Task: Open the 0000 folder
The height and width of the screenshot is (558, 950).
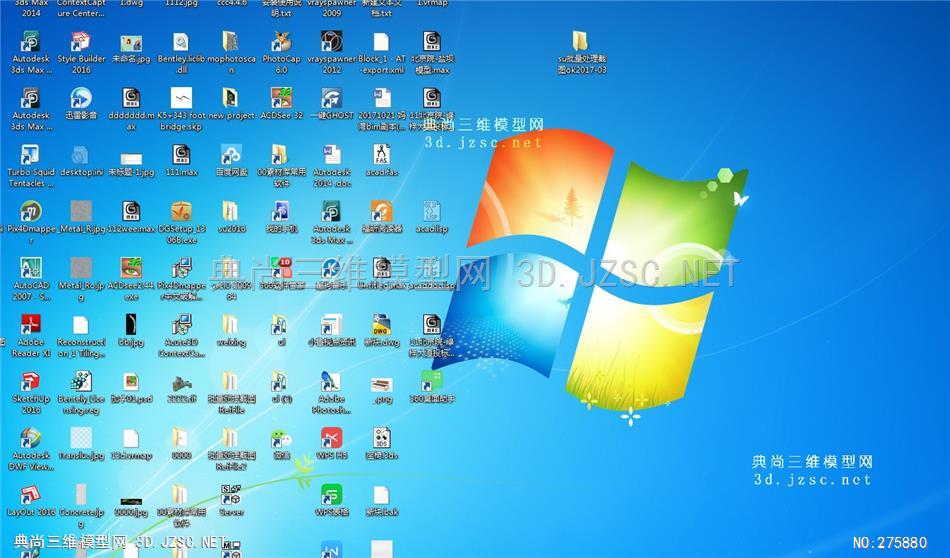Action: [x=181, y=438]
